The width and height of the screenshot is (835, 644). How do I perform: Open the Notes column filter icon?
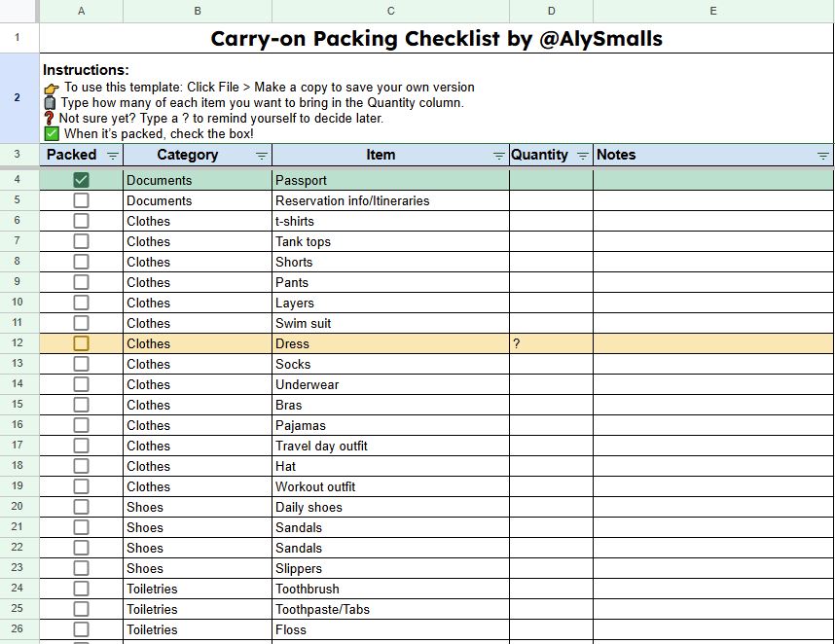pos(822,156)
